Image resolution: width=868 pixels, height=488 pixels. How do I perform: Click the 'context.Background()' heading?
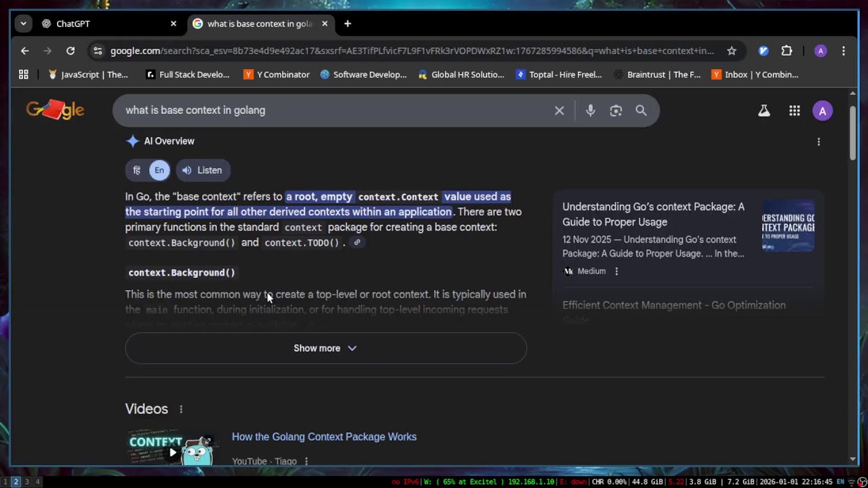182,272
